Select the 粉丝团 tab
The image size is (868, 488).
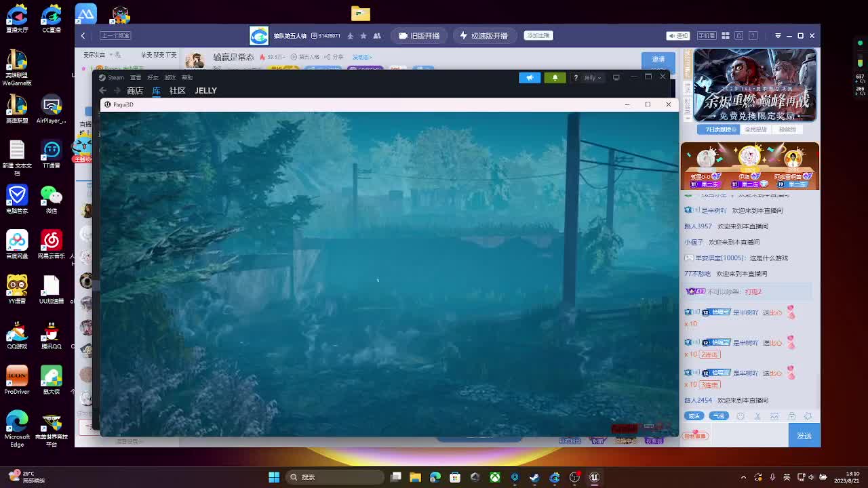[x=787, y=129]
